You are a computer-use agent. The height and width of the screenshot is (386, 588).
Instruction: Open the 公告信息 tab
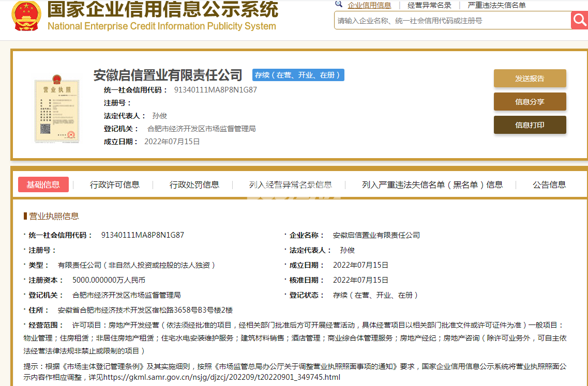pyautogui.click(x=549, y=184)
